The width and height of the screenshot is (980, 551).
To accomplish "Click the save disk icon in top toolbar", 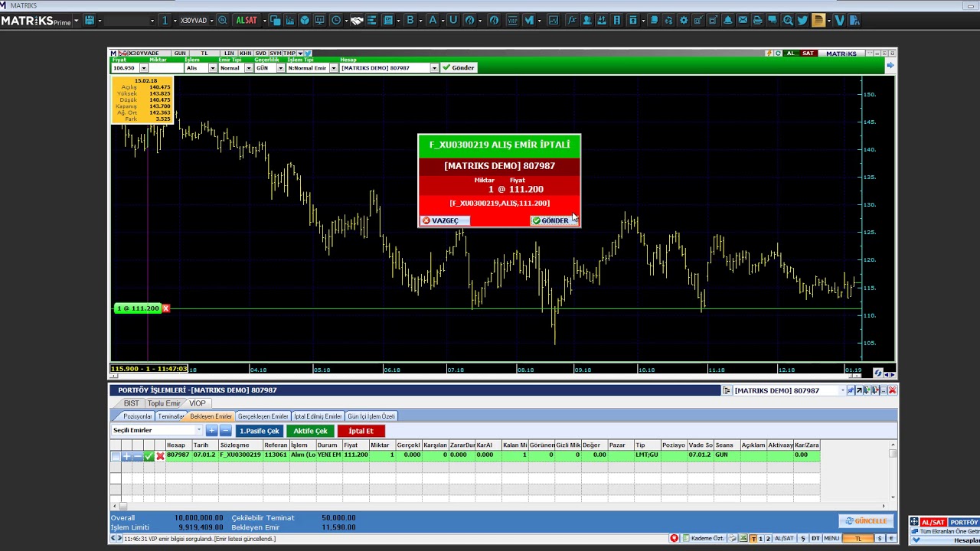I will click(x=90, y=21).
